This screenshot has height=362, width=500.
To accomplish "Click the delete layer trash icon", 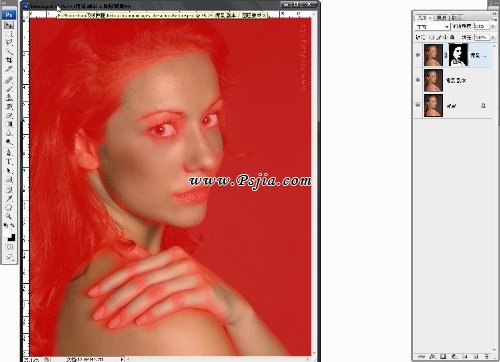I will (486, 356).
